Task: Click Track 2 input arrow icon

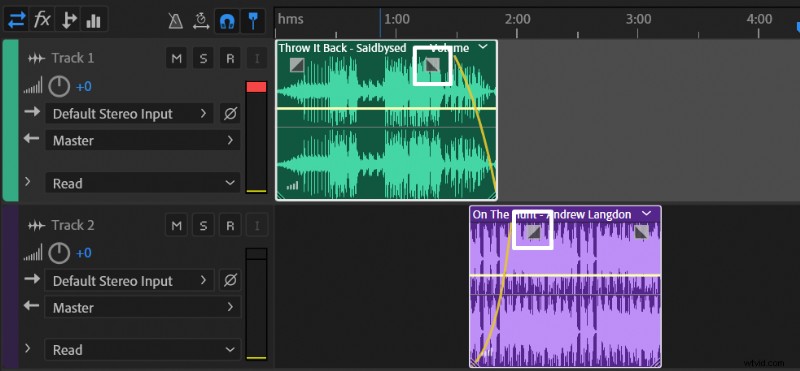Action: 32,279
